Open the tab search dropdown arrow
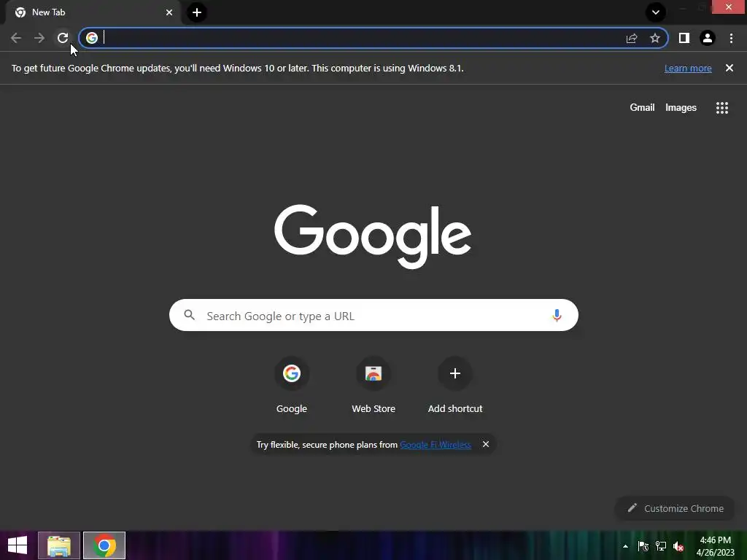Image resolution: width=747 pixels, height=560 pixels. (x=656, y=12)
